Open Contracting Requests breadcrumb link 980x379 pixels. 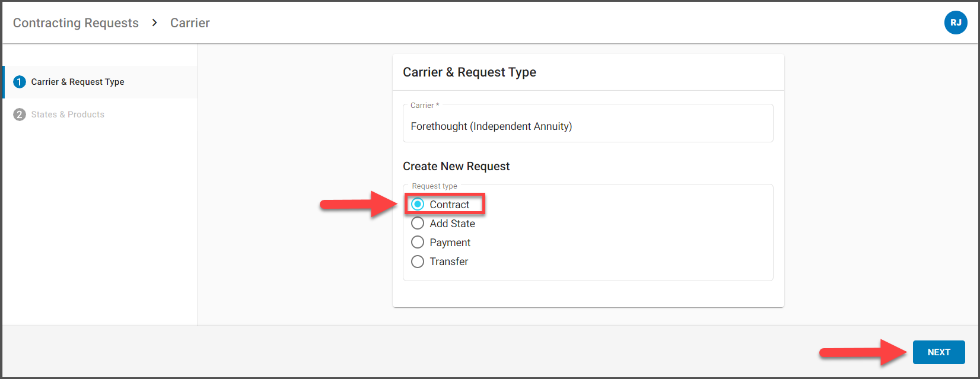[x=76, y=23]
